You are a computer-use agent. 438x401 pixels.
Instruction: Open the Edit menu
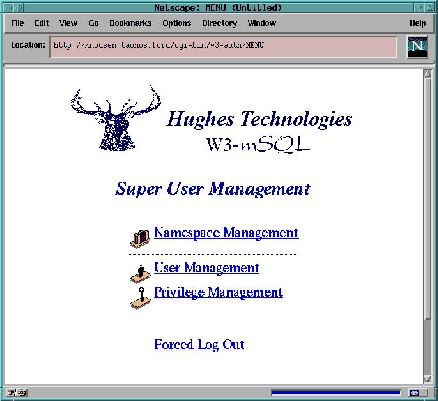pos(42,23)
